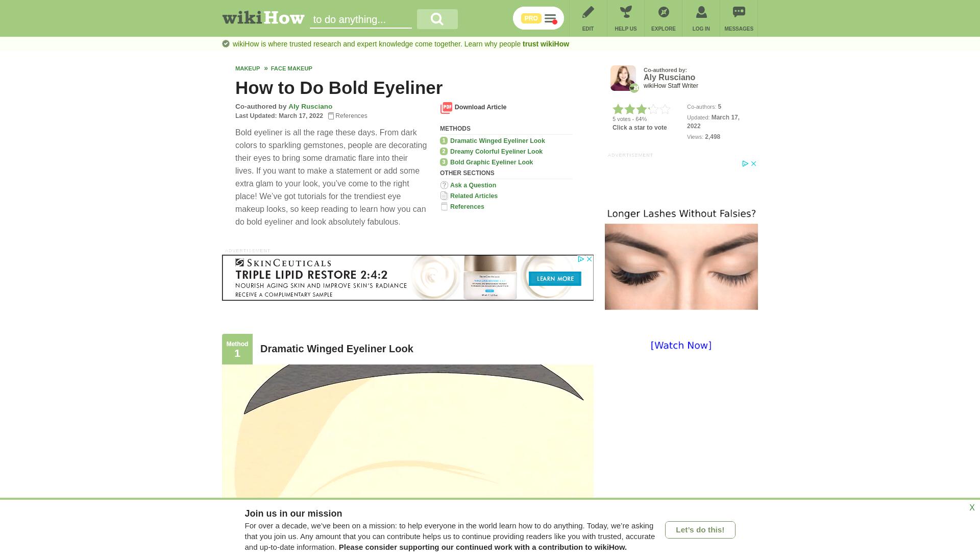Click the search magnifier button
Image resolution: width=980 pixels, height=560 pixels.
click(x=437, y=19)
